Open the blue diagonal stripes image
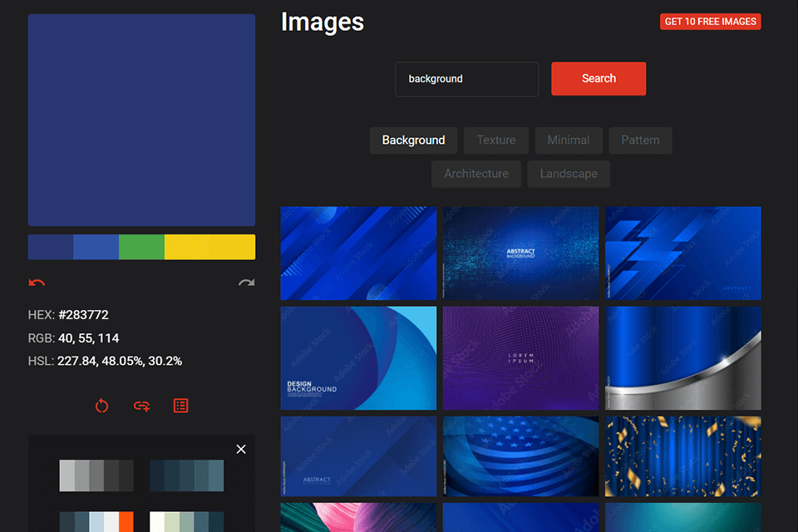 pyautogui.click(x=358, y=253)
